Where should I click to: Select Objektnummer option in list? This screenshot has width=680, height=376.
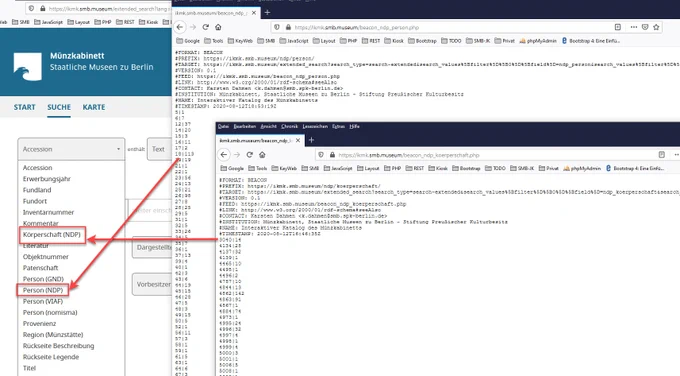(x=46, y=257)
